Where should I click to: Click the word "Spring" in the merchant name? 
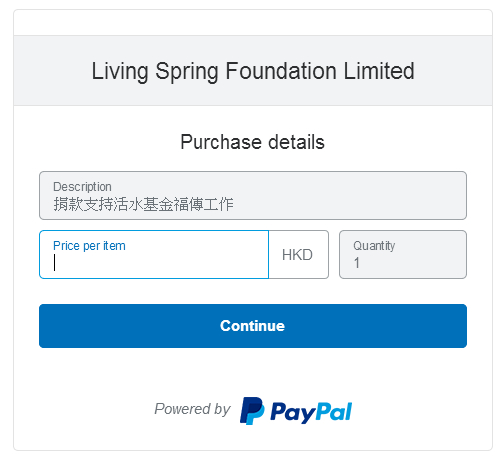[x=186, y=72]
